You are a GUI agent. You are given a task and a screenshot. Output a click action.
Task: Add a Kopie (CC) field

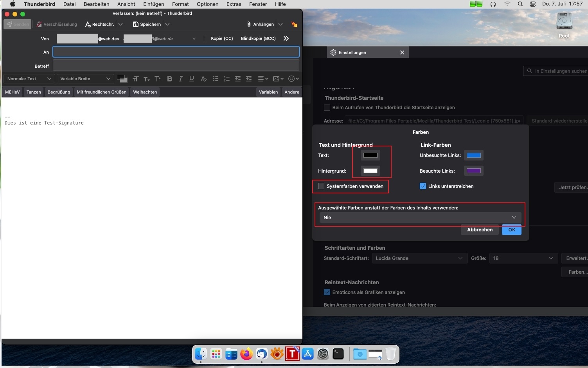pos(222,38)
